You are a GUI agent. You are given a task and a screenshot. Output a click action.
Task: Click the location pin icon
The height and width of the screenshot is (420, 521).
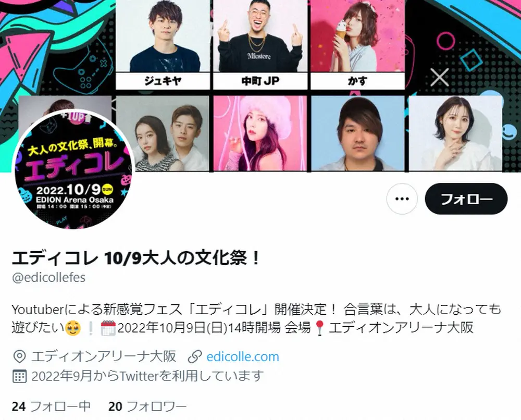pyautogui.click(x=20, y=356)
